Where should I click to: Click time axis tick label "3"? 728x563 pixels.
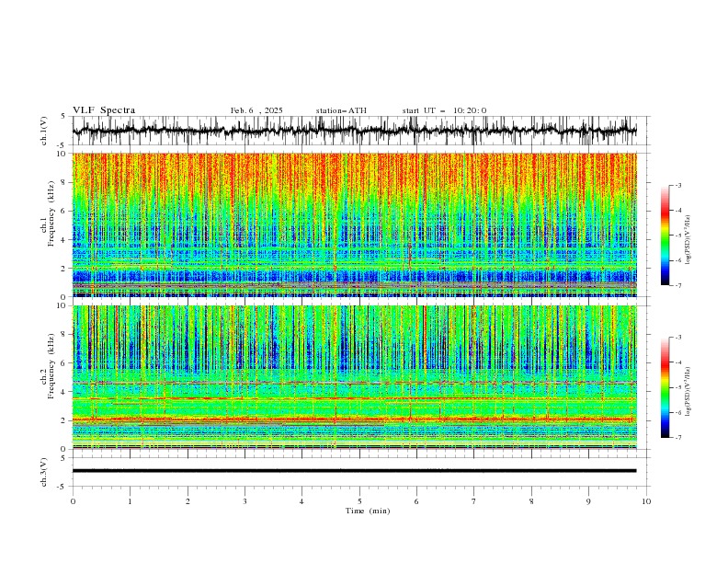point(245,501)
